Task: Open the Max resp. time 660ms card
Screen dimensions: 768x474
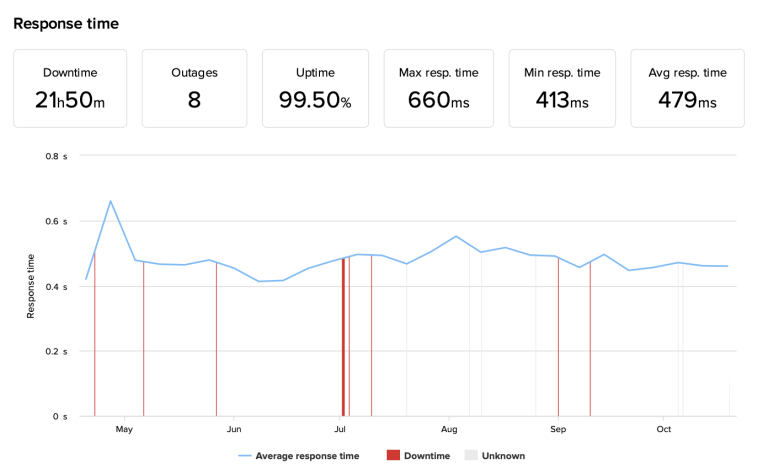Action: tap(439, 88)
